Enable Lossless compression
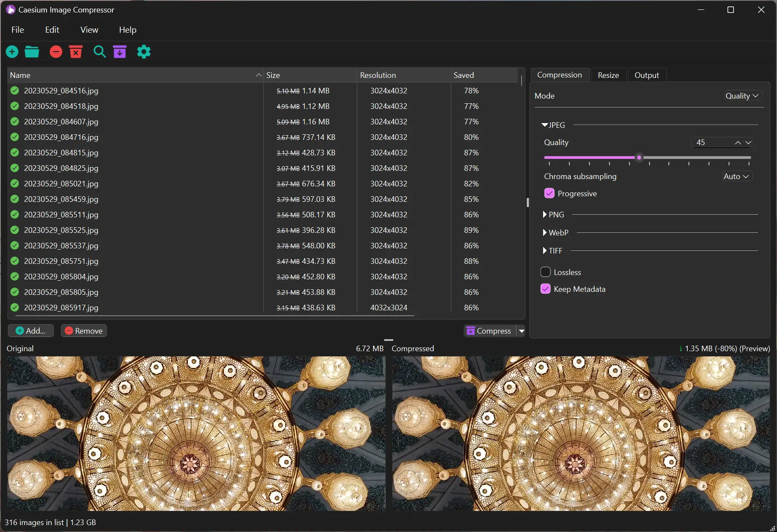The height and width of the screenshot is (532, 777). pyautogui.click(x=545, y=272)
